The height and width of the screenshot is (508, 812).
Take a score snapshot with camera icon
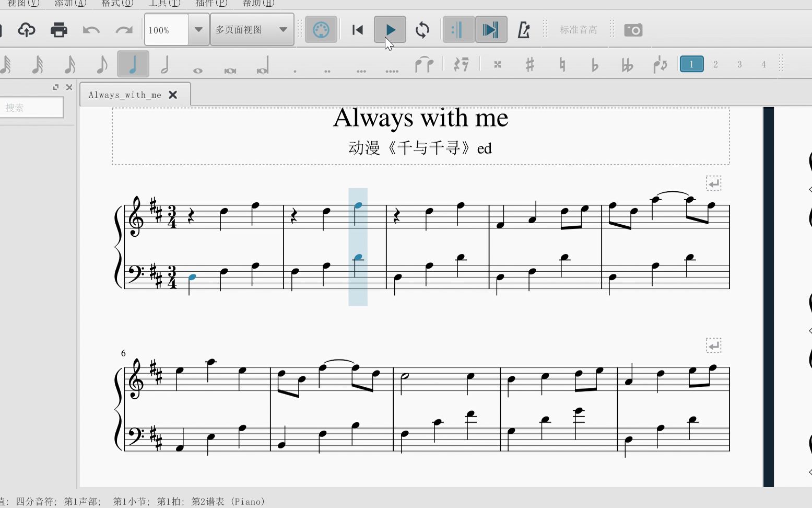point(633,30)
